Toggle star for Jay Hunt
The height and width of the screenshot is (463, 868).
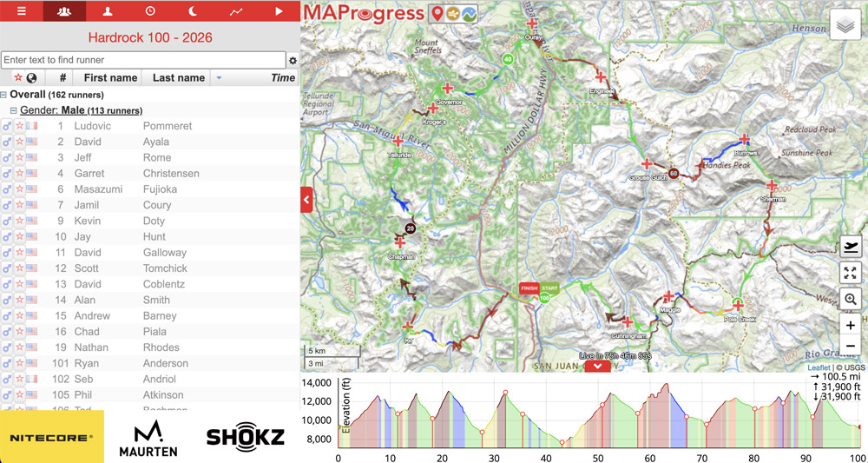point(19,236)
